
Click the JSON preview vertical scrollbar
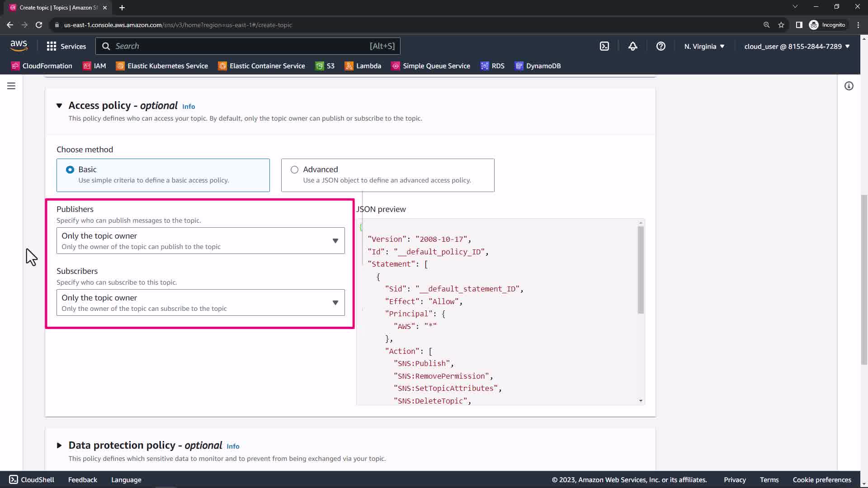pos(640,270)
